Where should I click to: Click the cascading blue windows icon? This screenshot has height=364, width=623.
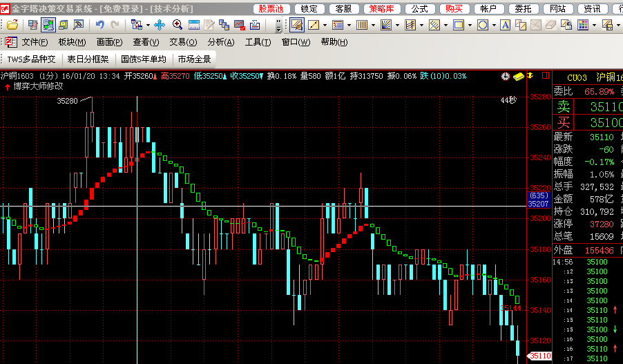click(x=224, y=25)
